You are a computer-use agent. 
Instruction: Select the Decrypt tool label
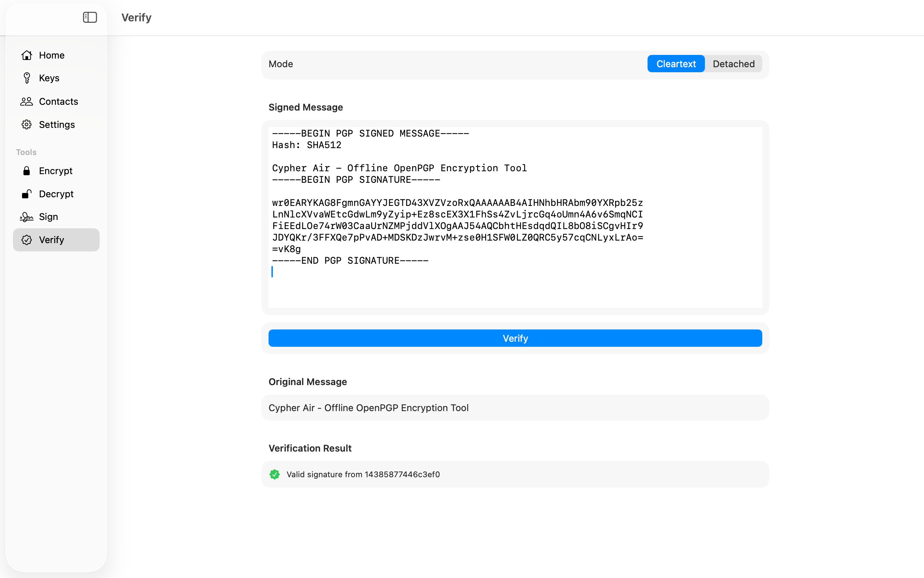click(x=56, y=194)
